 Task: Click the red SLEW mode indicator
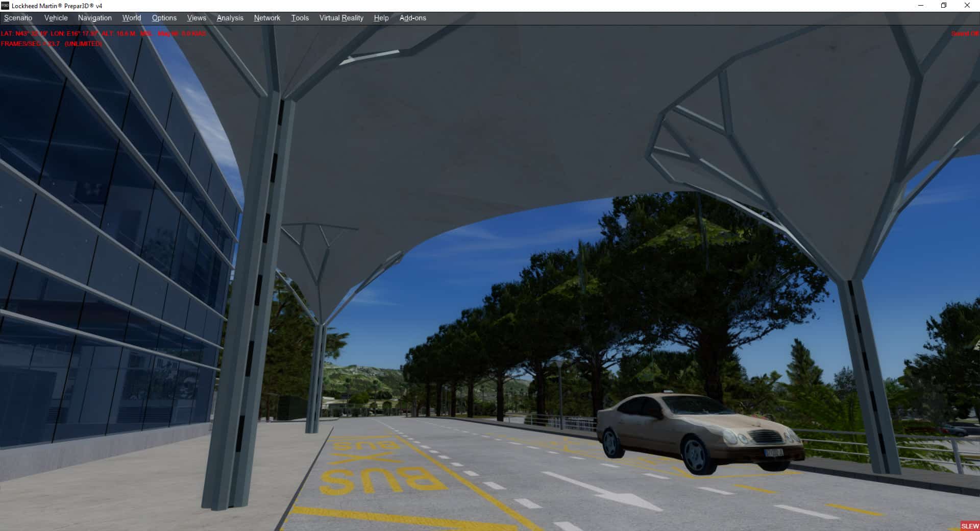[969, 526]
